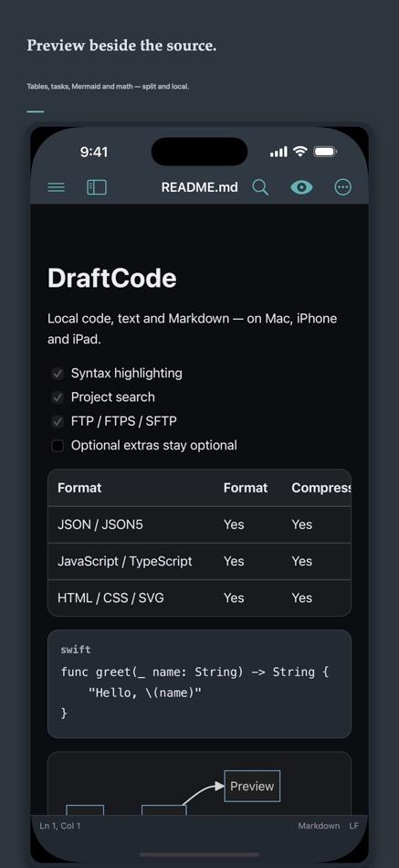
Task: Uncheck the FTP / FTPS / SFTP checkbox
Action: (x=58, y=422)
